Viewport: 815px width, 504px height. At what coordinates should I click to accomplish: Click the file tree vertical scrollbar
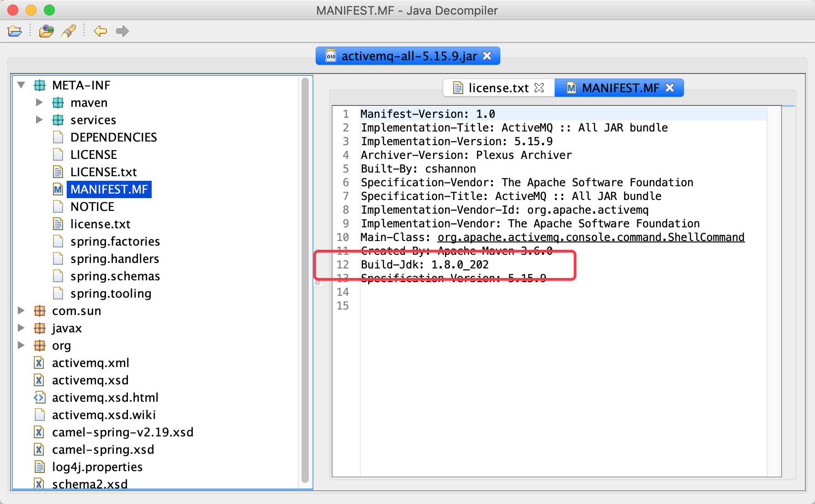coord(305,280)
